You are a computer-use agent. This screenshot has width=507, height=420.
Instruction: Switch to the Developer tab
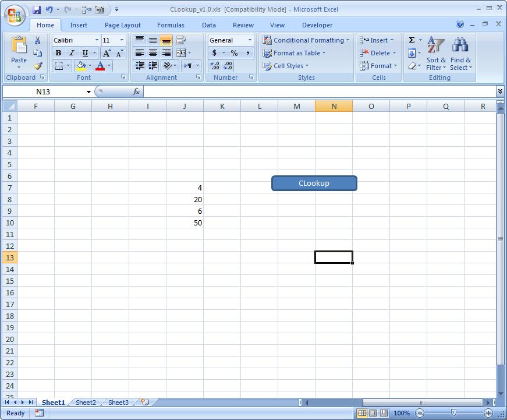[x=317, y=25]
